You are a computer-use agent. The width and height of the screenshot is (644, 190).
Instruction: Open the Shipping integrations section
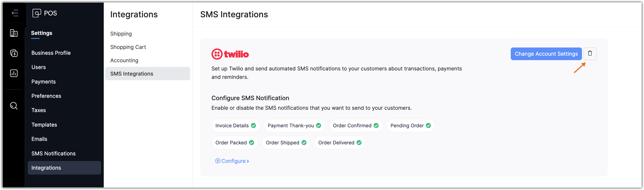tap(121, 34)
